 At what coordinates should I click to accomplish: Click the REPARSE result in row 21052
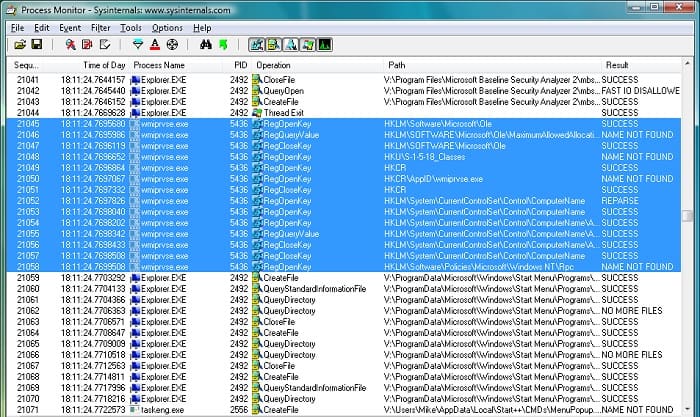coord(620,201)
